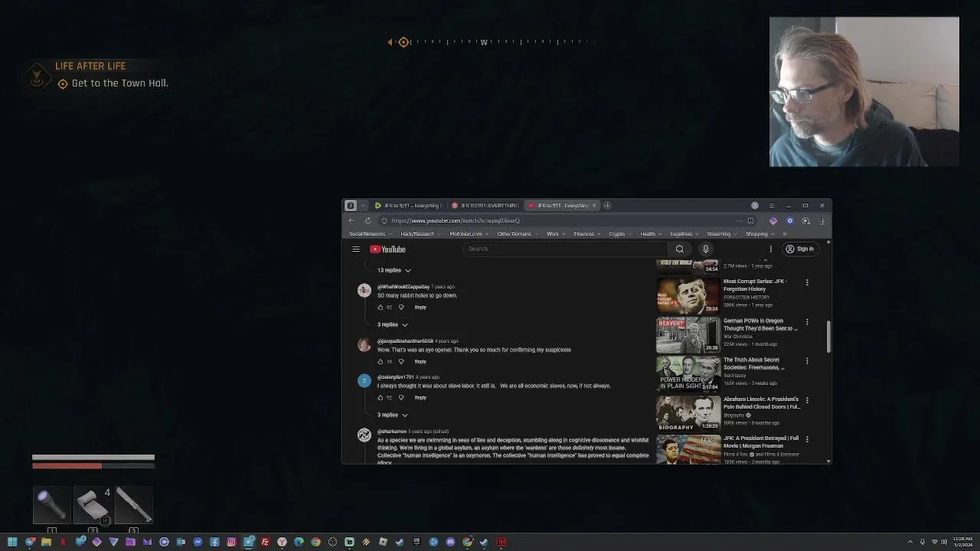Open the Social Networks bookmark folder
980x551 pixels.
pyautogui.click(x=370, y=233)
